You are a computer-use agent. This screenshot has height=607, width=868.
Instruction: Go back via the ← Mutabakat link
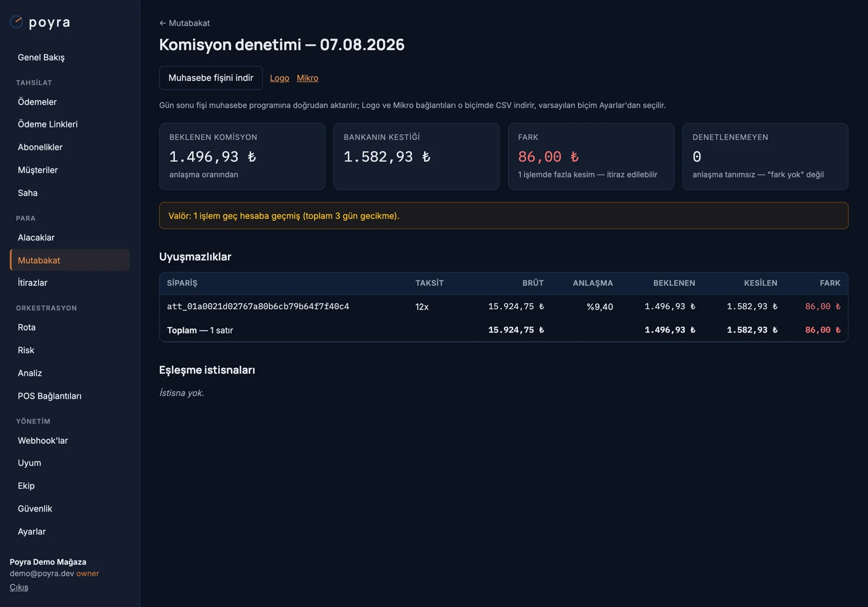click(184, 23)
